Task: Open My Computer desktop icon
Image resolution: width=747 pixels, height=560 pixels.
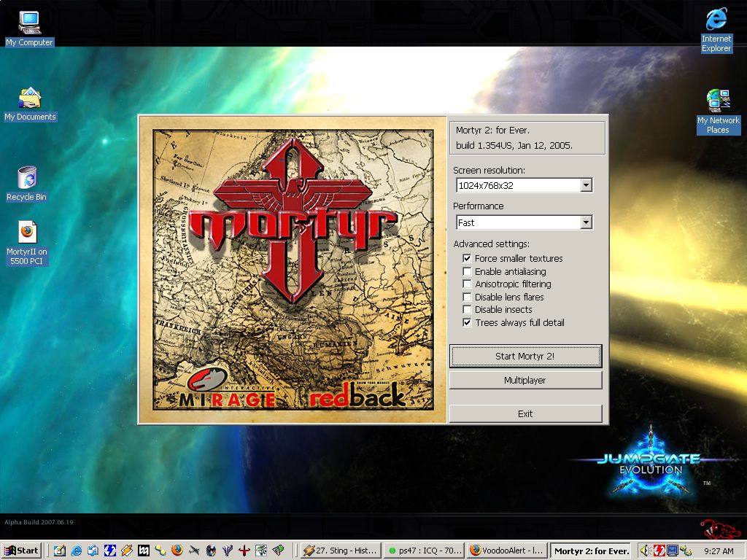Action: click(x=29, y=28)
